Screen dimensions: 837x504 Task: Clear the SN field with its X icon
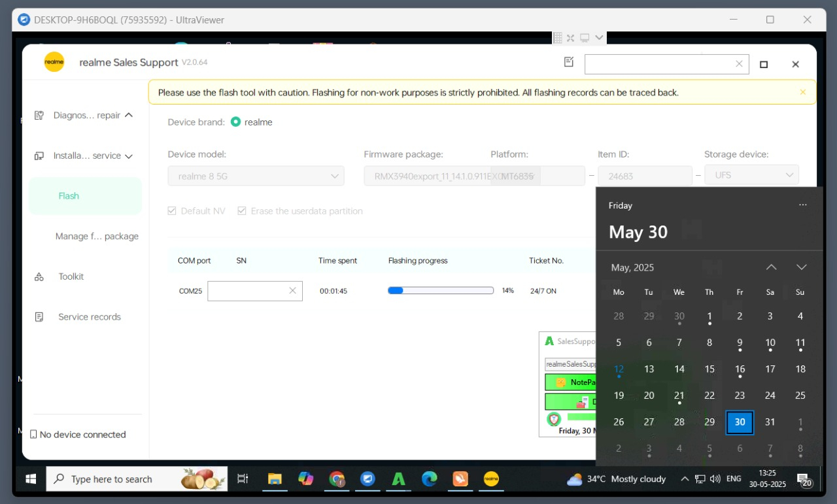click(x=292, y=291)
